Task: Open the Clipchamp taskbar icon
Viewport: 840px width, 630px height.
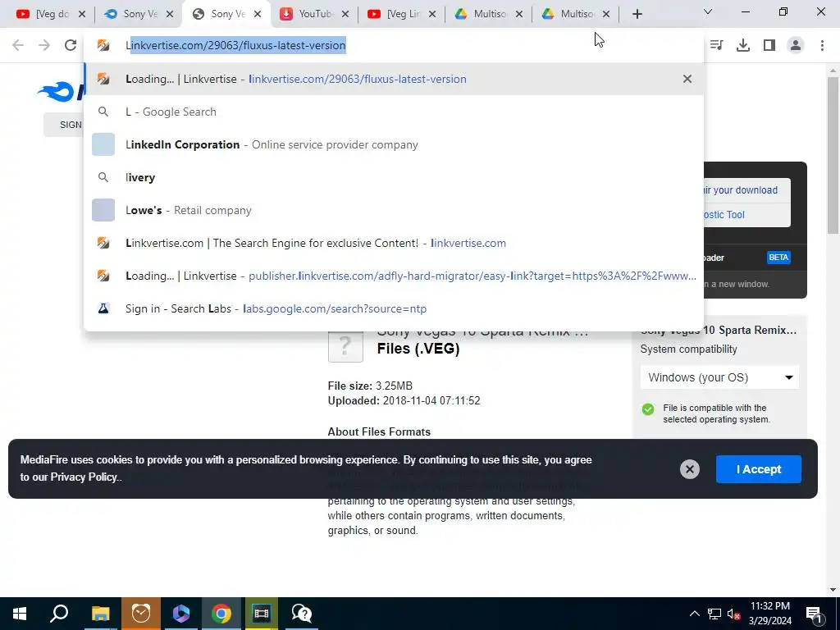Action: tap(181, 614)
